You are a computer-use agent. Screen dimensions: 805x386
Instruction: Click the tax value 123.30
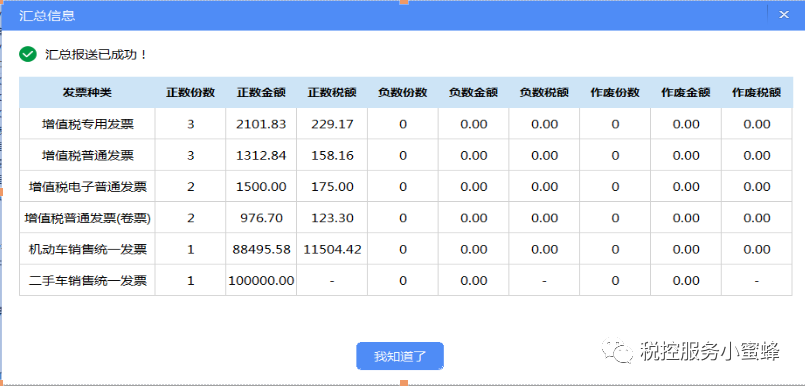[332, 218]
